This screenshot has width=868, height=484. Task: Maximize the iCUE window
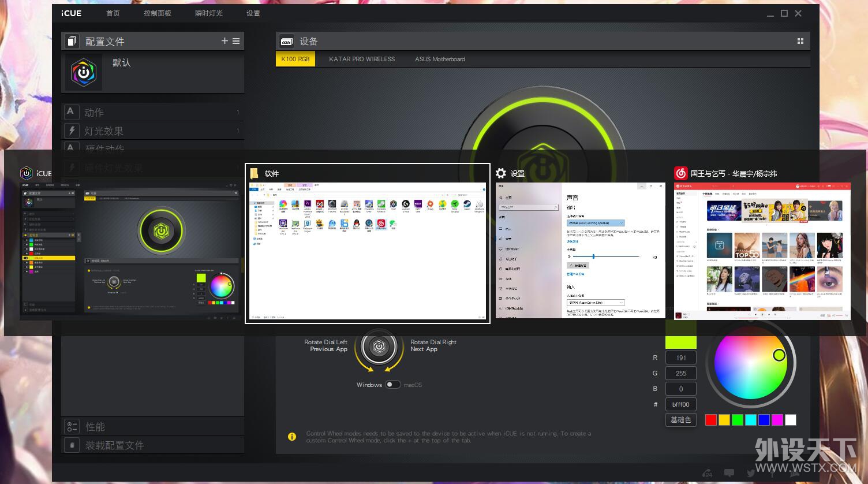click(784, 13)
